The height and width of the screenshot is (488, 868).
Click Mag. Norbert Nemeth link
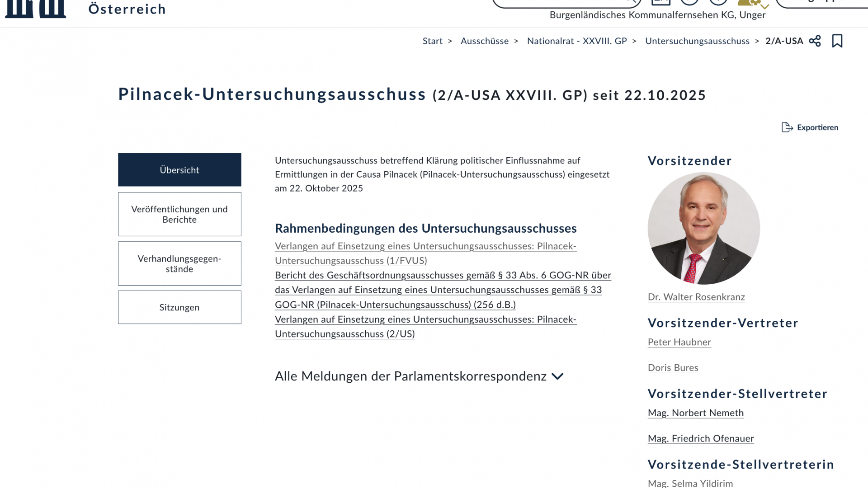[695, 413]
